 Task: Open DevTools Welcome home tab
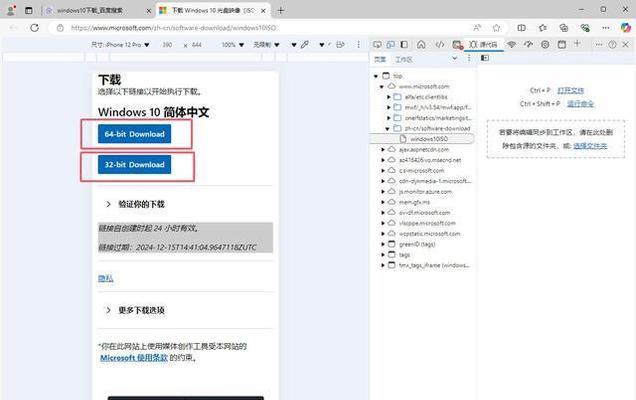(421, 45)
